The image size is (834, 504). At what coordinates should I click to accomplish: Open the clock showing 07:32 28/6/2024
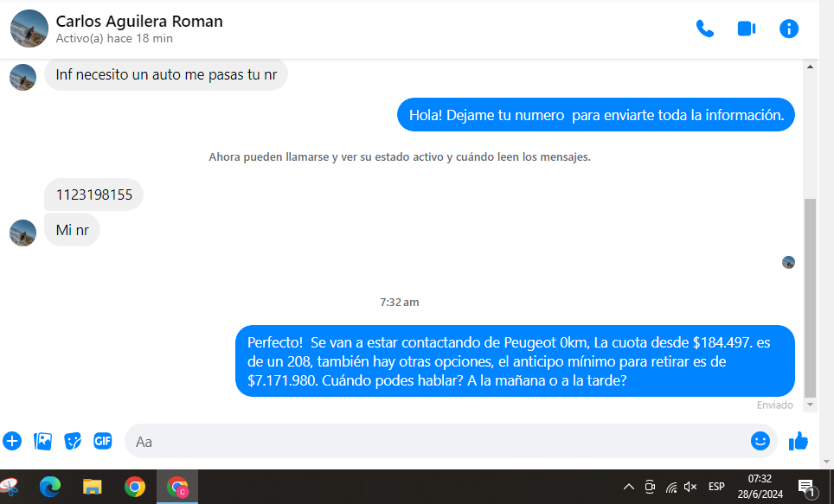tap(760, 487)
